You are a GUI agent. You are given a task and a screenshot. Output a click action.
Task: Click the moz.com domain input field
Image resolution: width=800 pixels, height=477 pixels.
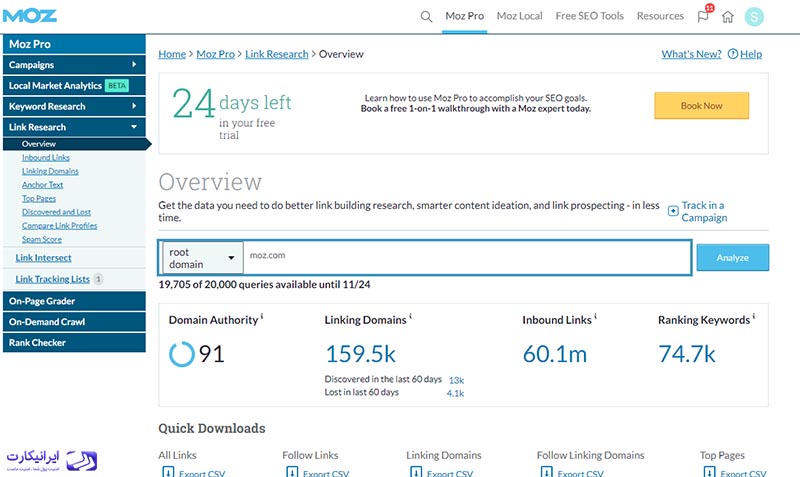(x=467, y=258)
